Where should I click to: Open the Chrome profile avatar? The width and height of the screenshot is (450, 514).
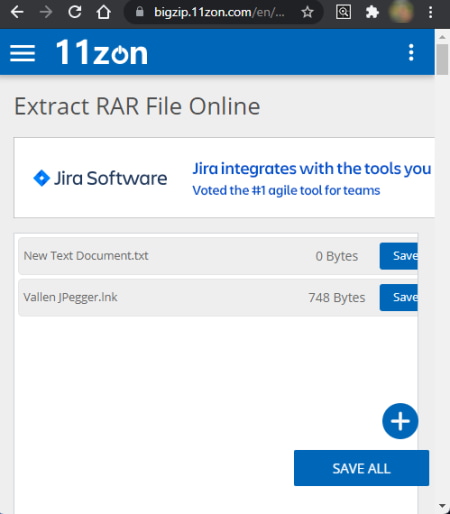pyautogui.click(x=401, y=12)
